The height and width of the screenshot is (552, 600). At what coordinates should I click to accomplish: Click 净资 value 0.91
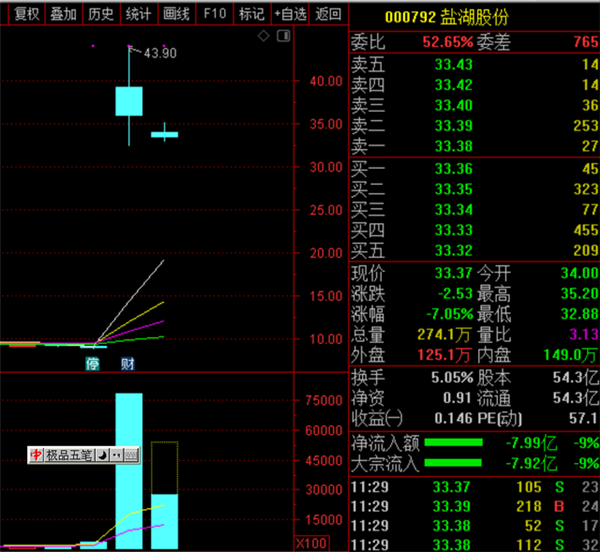457,398
